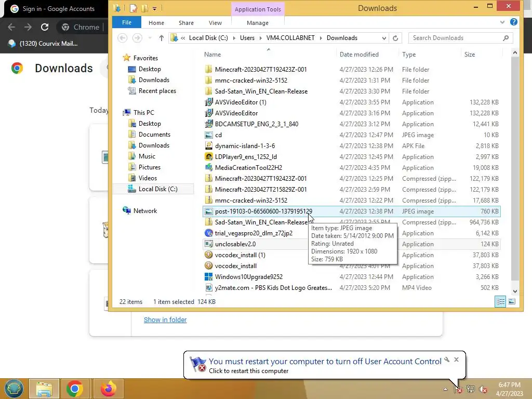Click scrollbar down arrow in file list

(515, 291)
